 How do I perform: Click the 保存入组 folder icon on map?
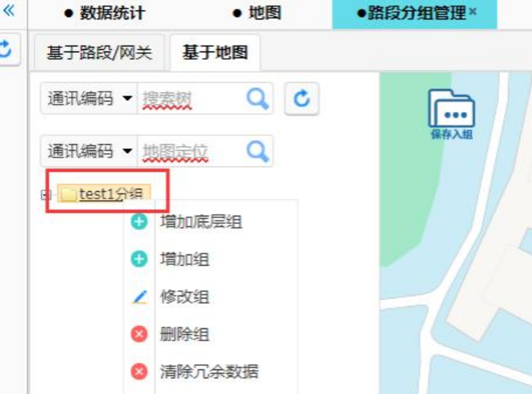[x=451, y=113]
